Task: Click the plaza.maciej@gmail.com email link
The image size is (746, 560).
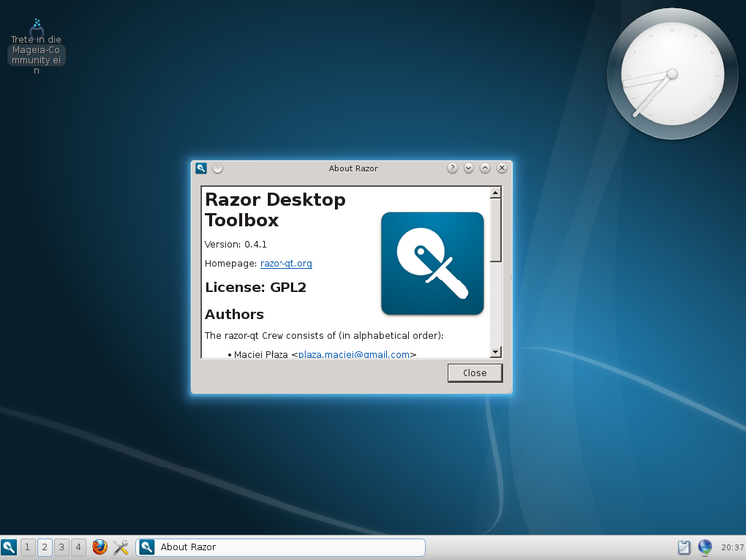Action: click(x=354, y=354)
